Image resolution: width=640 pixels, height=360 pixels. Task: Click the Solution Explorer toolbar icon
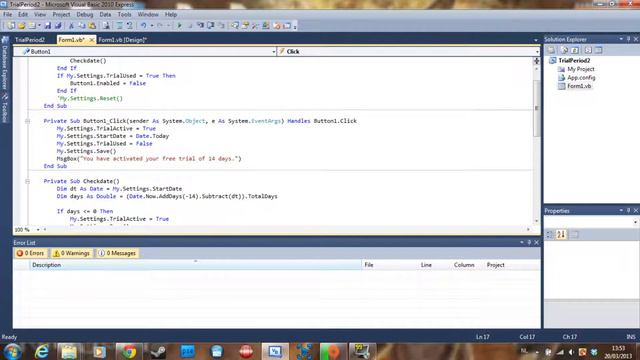click(x=235, y=26)
